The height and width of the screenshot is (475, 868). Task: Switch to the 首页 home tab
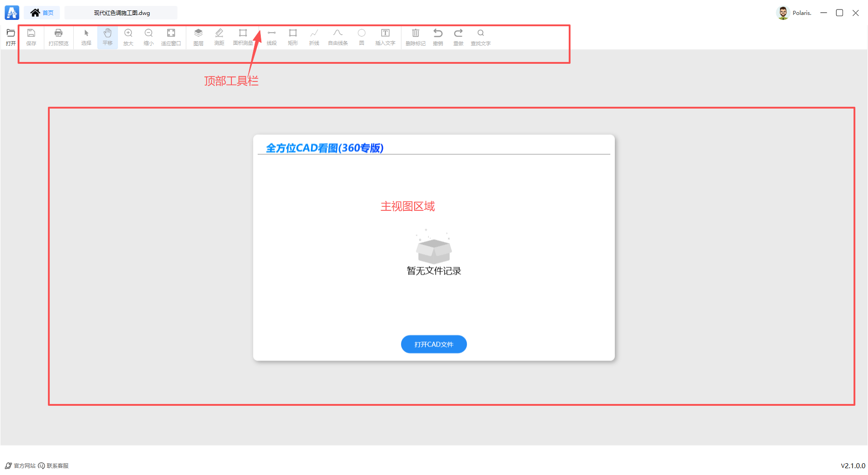[x=42, y=13]
